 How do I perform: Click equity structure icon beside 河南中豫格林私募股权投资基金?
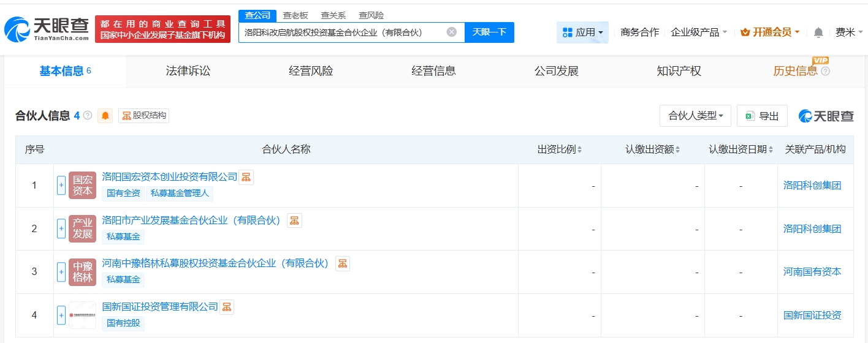click(342, 263)
